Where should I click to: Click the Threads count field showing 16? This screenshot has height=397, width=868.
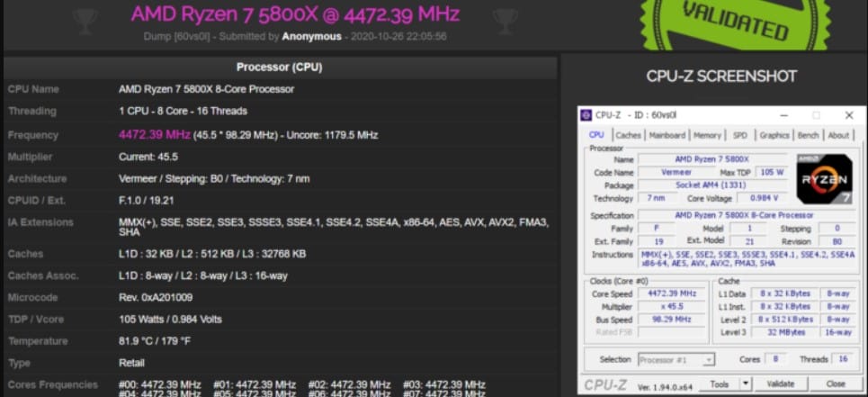tap(843, 359)
